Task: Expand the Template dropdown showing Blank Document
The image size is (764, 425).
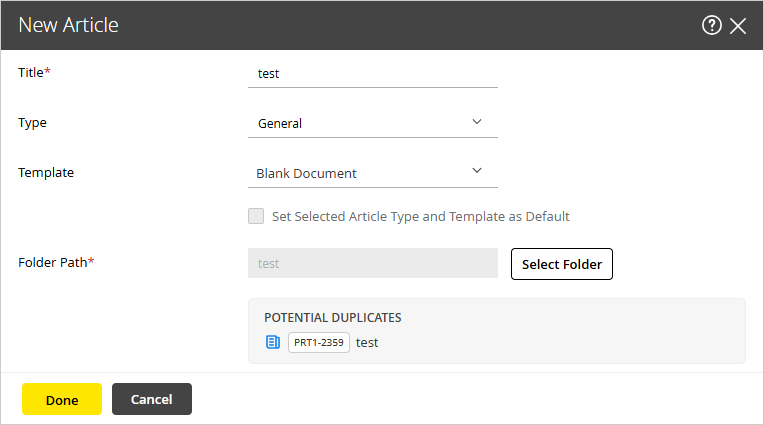Action: (371, 172)
